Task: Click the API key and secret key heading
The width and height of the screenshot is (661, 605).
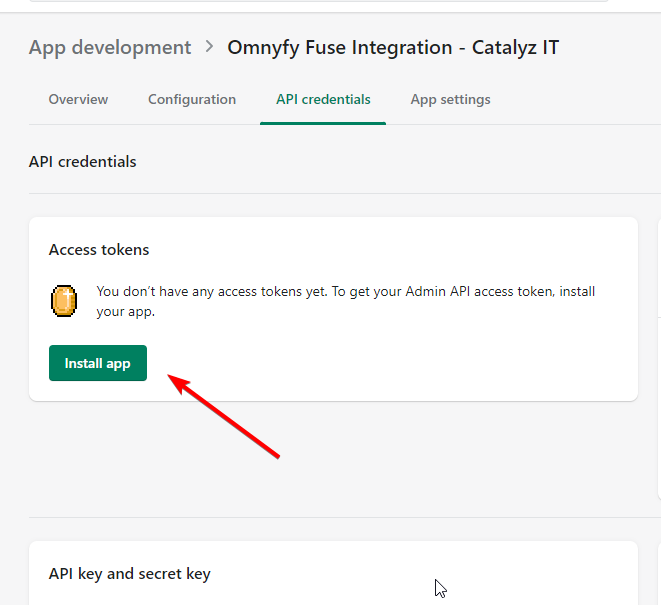Action: point(129,574)
